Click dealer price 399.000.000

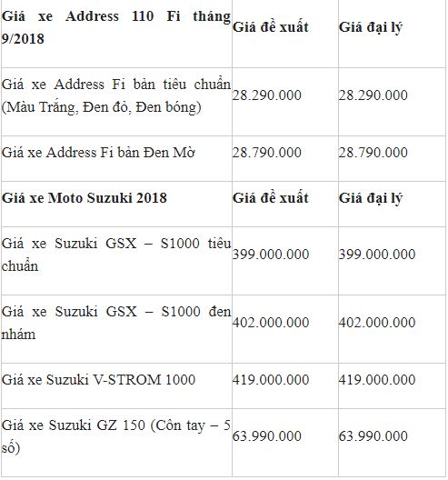(377, 255)
